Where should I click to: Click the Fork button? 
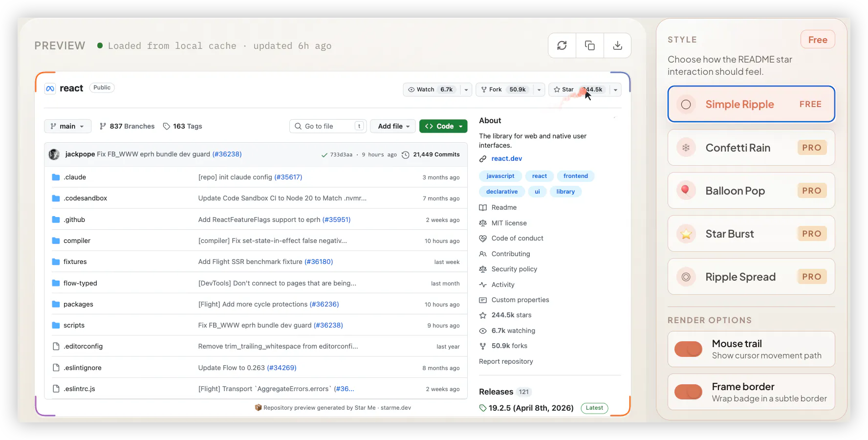tap(504, 89)
